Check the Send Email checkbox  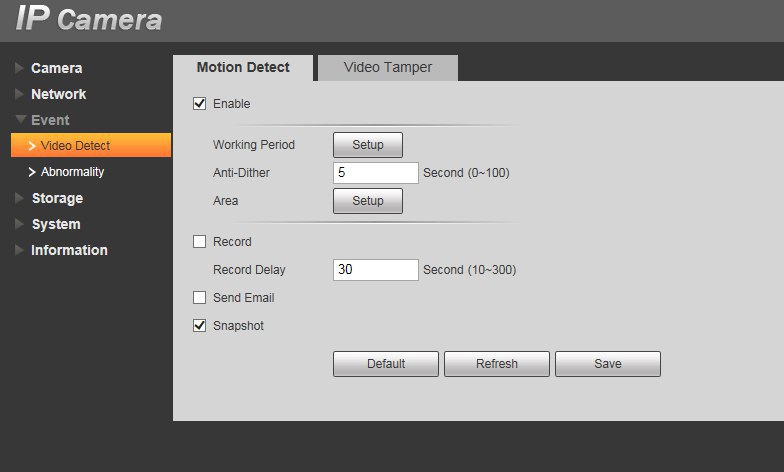(x=200, y=298)
